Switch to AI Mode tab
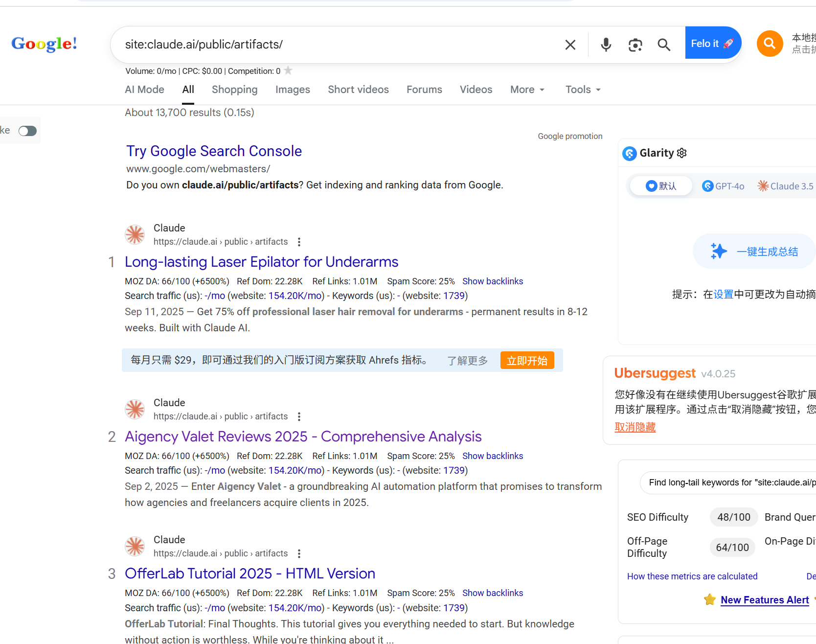 click(144, 90)
